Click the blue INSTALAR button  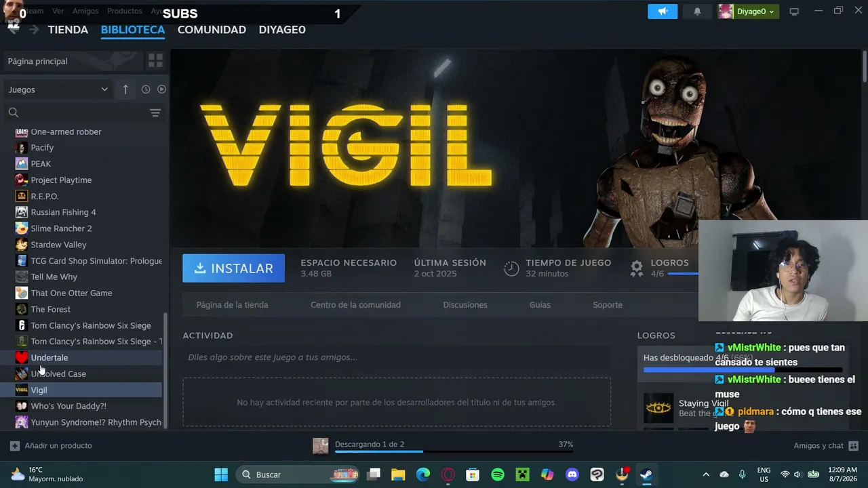233,268
